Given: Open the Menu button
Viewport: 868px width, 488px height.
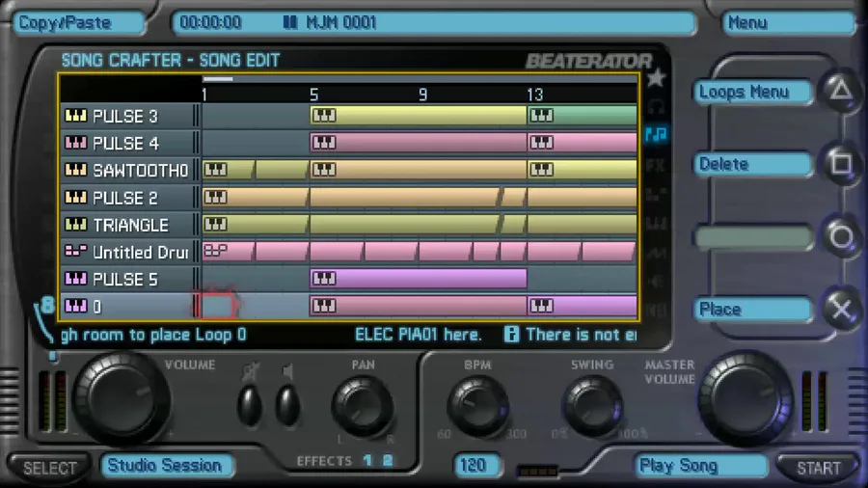Looking at the screenshot, I should 788,23.
